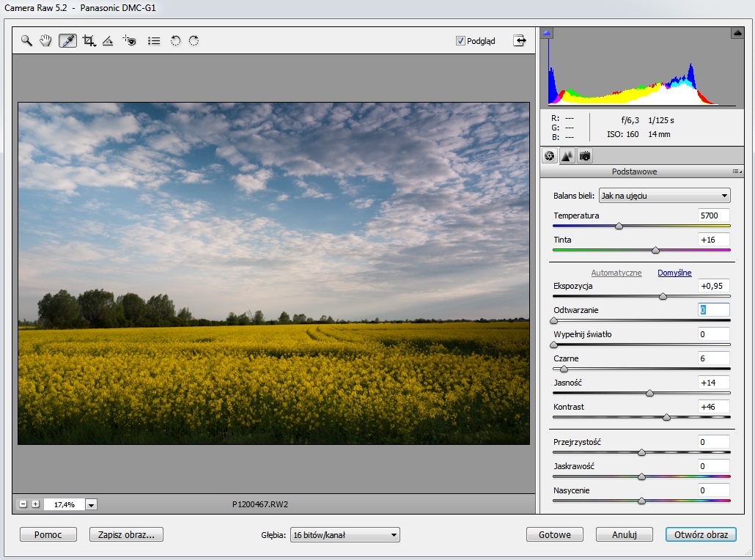This screenshot has width=755, height=560.
Task: Select the Crop tool
Action: pos(89,41)
